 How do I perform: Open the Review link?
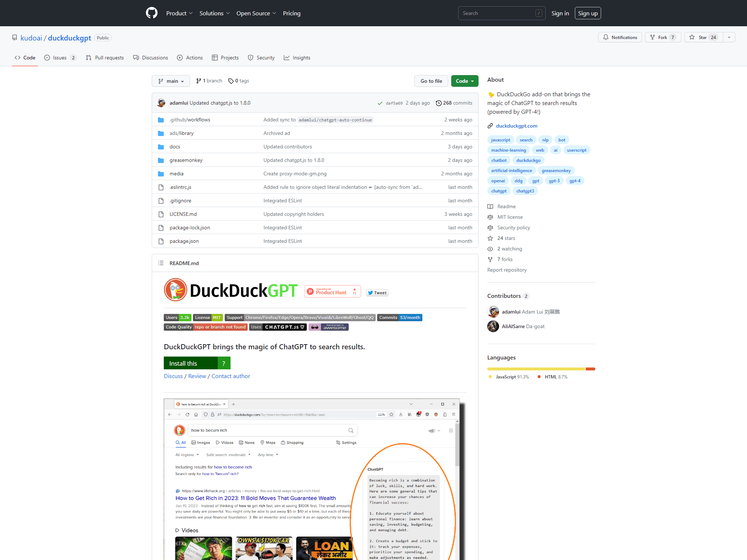click(197, 376)
